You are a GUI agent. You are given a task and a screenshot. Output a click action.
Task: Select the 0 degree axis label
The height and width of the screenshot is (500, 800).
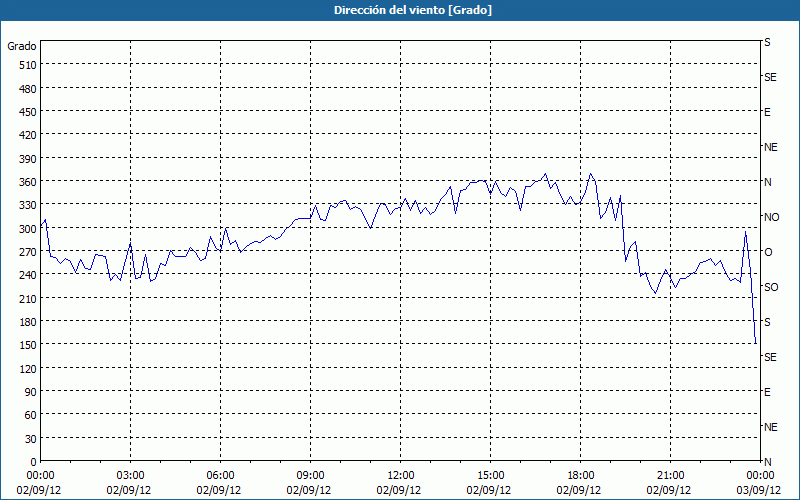click(x=34, y=462)
